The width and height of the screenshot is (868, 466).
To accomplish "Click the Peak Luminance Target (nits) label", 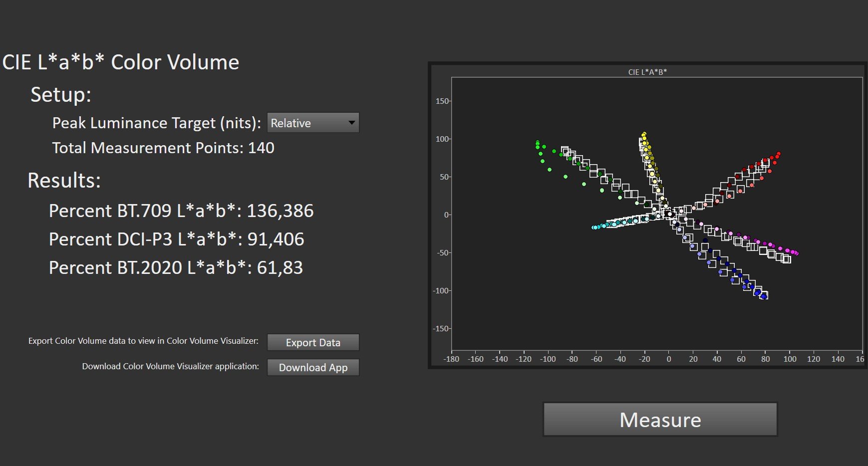I will coord(156,123).
